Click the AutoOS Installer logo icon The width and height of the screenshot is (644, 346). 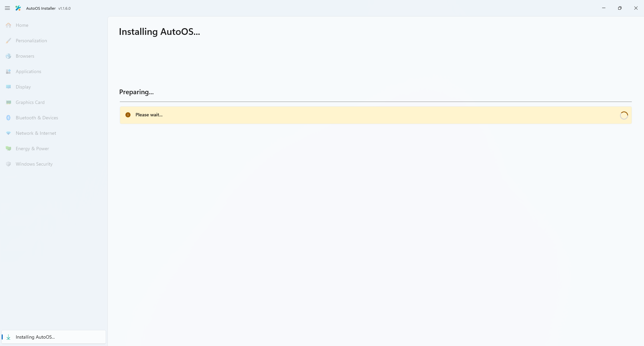[x=18, y=8]
